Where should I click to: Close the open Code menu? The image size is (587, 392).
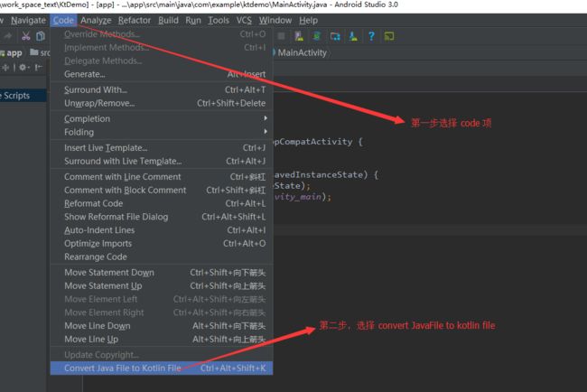tap(63, 20)
